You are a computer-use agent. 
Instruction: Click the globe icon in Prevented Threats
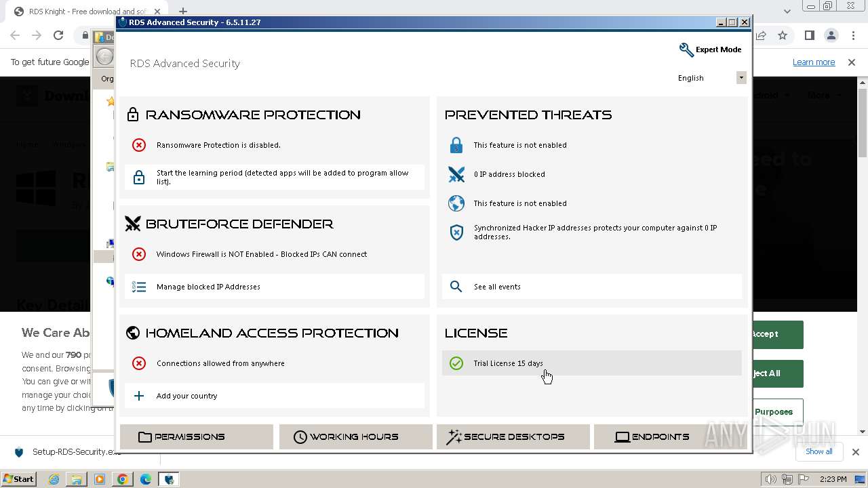(x=456, y=203)
